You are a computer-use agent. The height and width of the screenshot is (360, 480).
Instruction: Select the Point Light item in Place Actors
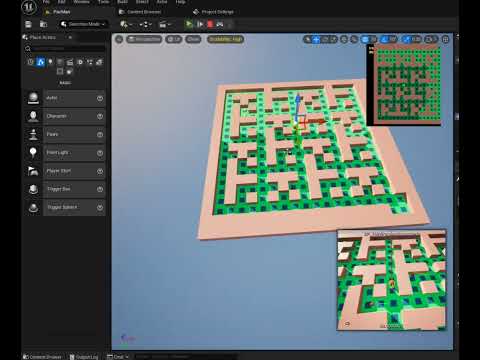point(65,153)
